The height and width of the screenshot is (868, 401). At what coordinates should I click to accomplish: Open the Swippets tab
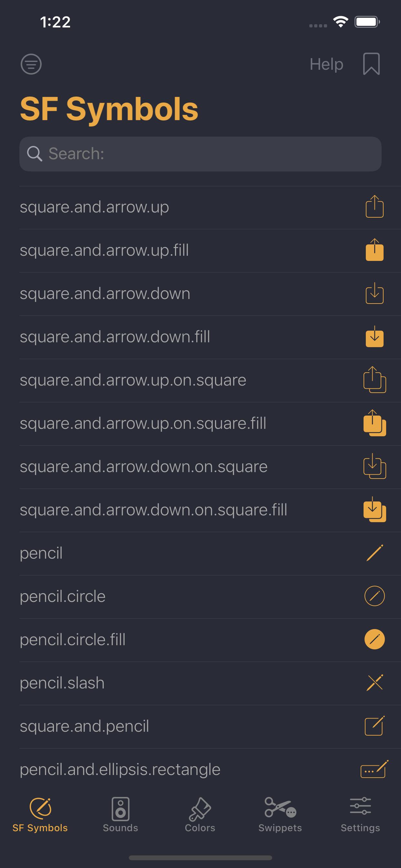click(x=280, y=814)
